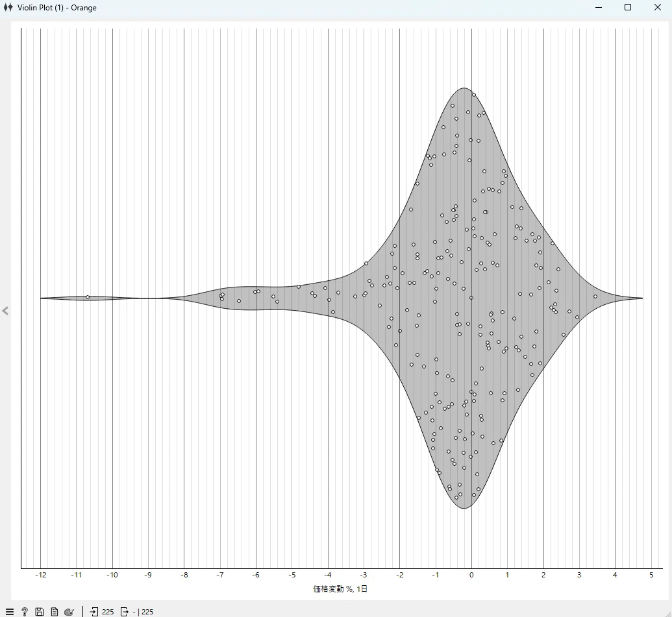Select the outlier point near -10.7

(88, 297)
